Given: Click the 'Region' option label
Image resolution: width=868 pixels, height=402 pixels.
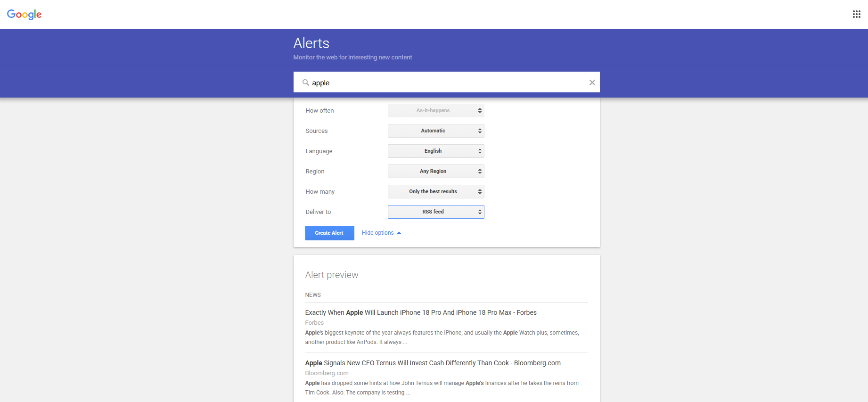Looking at the screenshot, I should 315,172.
